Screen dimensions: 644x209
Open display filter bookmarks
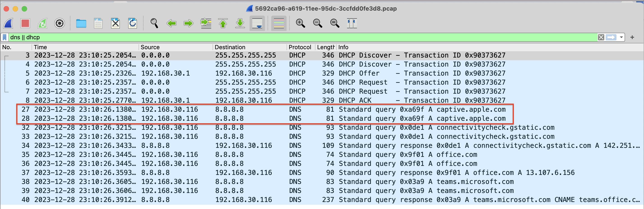pyautogui.click(x=5, y=37)
